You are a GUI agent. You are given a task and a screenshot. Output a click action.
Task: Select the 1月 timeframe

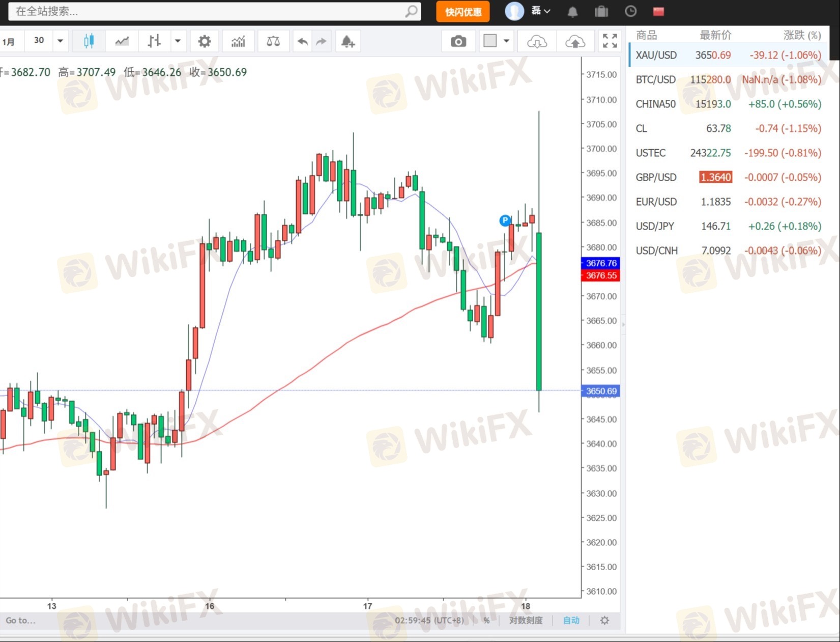point(9,41)
